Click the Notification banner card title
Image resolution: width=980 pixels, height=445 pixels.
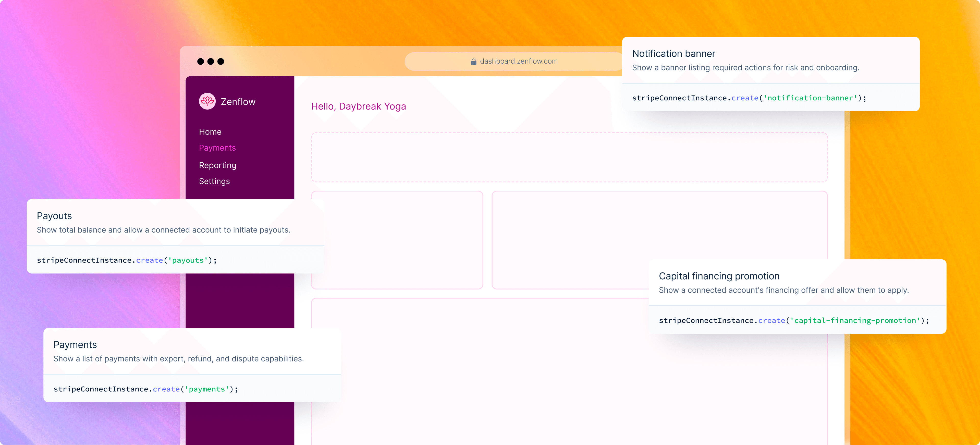tap(674, 54)
